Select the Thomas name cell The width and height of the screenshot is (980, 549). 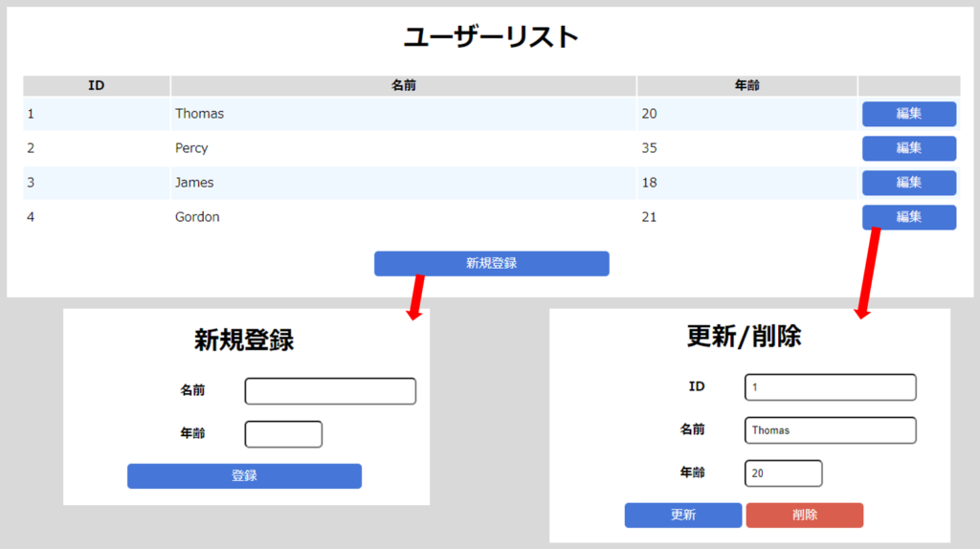404,114
